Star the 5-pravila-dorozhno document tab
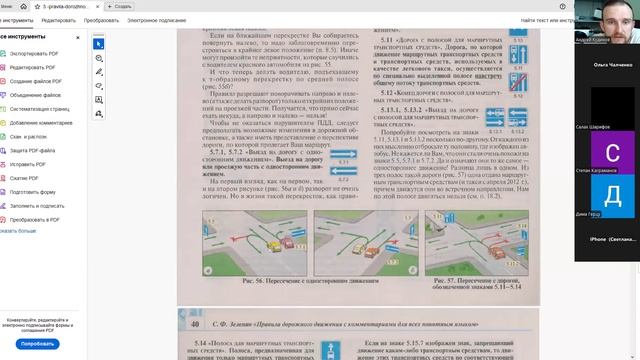 [x=38, y=7]
